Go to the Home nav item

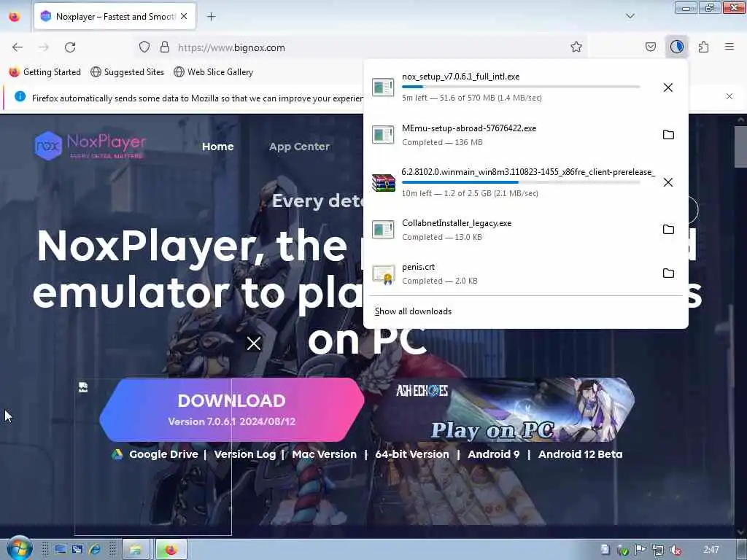tap(217, 147)
